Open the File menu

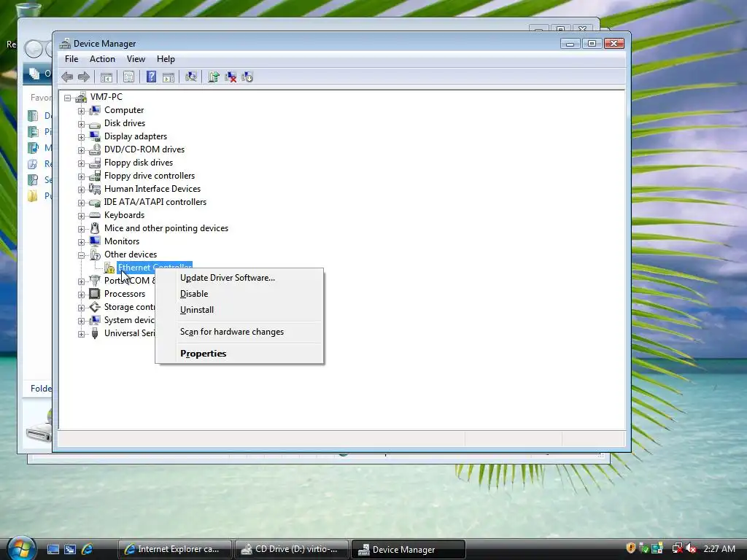71,59
